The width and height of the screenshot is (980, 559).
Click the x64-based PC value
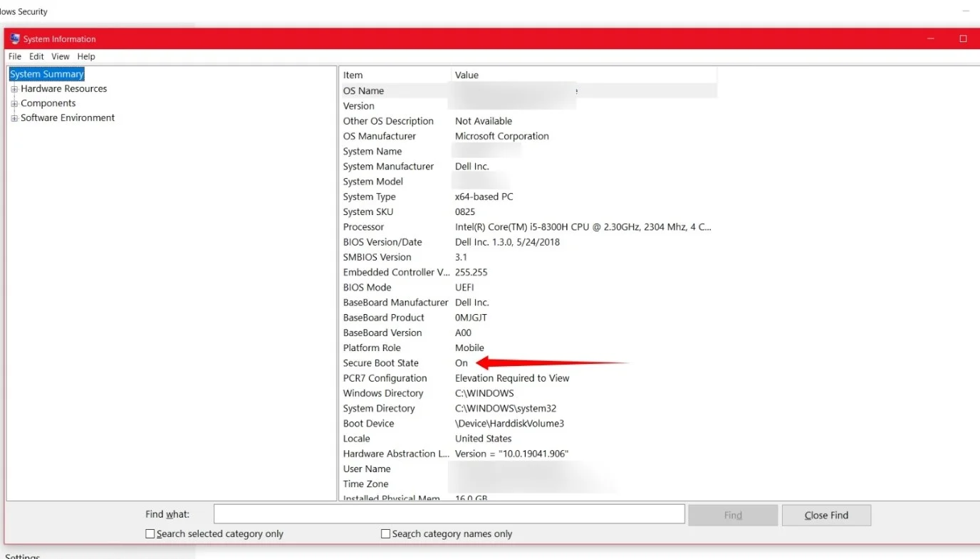[484, 197]
